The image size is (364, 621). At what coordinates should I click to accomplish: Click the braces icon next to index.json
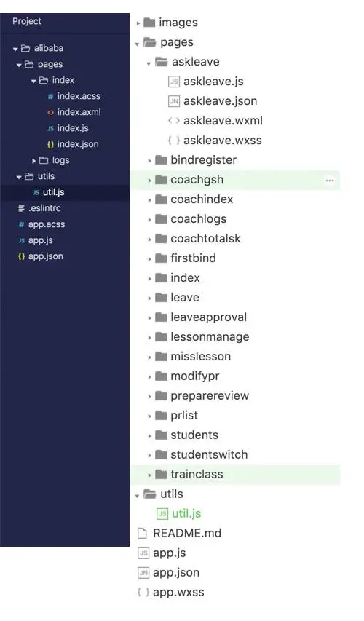pyautogui.click(x=50, y=145)
